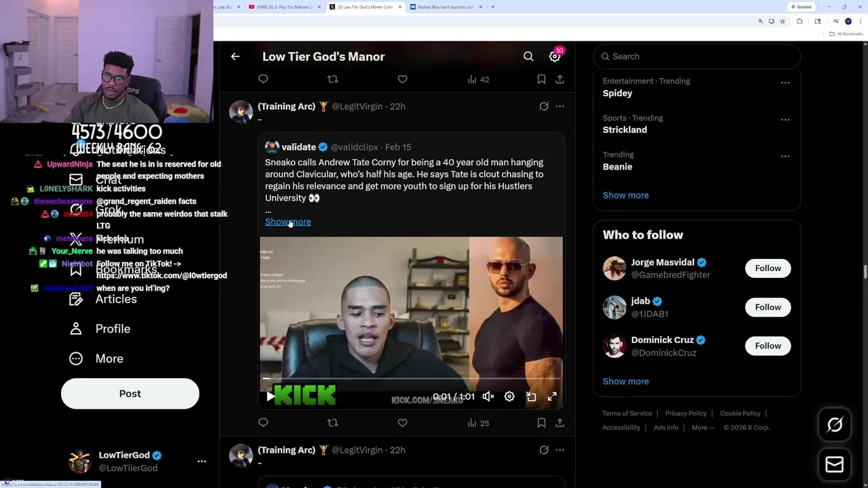868x488 pixels.
Task: Open options for trending topic Strickland
Action: [x=785, y=119]
